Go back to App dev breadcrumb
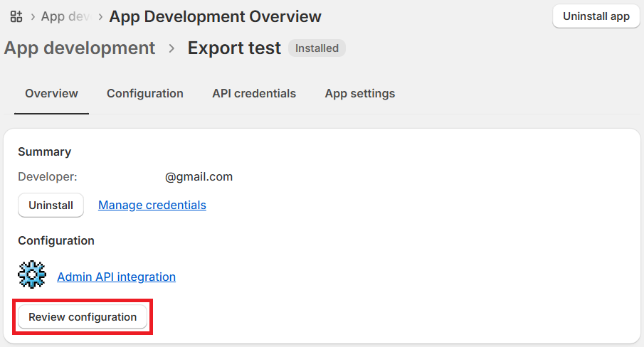The height and width of the screenshot is (347, 644). point(65,16)
